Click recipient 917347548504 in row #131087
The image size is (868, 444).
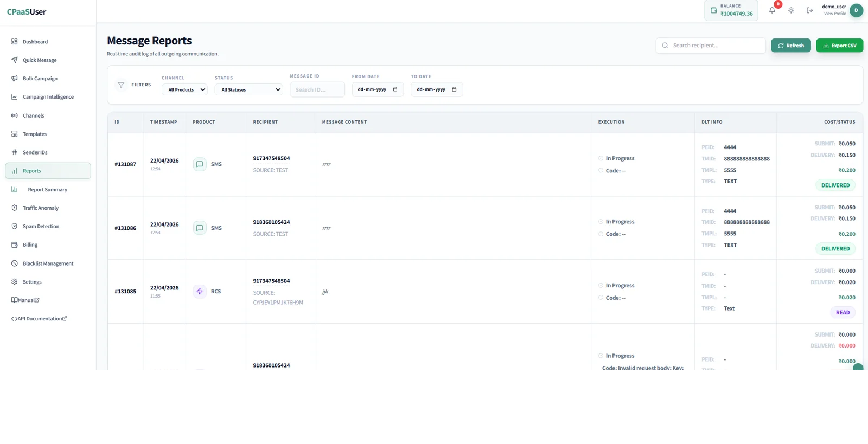[271, 158]
